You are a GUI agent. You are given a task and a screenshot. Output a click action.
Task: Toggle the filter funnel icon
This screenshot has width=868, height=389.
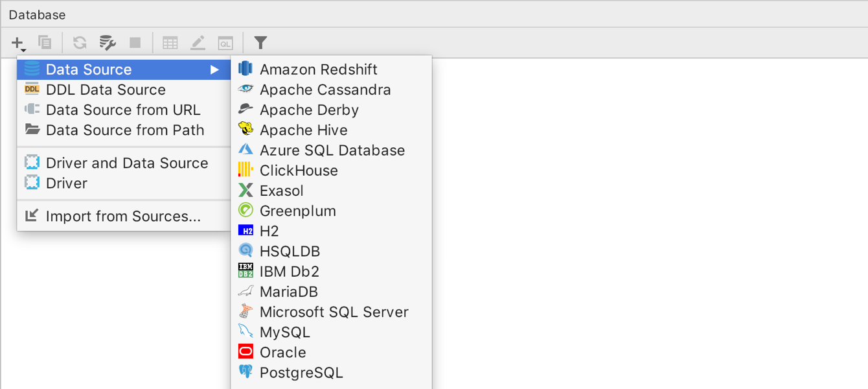pyautogui.click(x=260, y=42)
